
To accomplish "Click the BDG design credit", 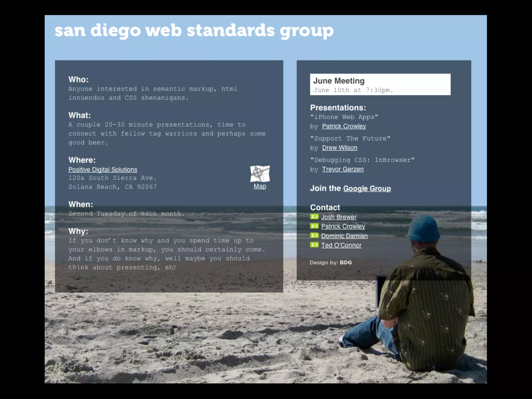I will (x=345, y=262).
